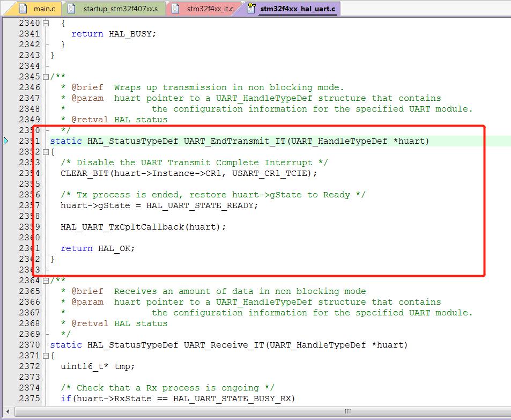
Task: Click on 'uint16_t* tmp;' declaration
Action: click(x=98, y=366)
